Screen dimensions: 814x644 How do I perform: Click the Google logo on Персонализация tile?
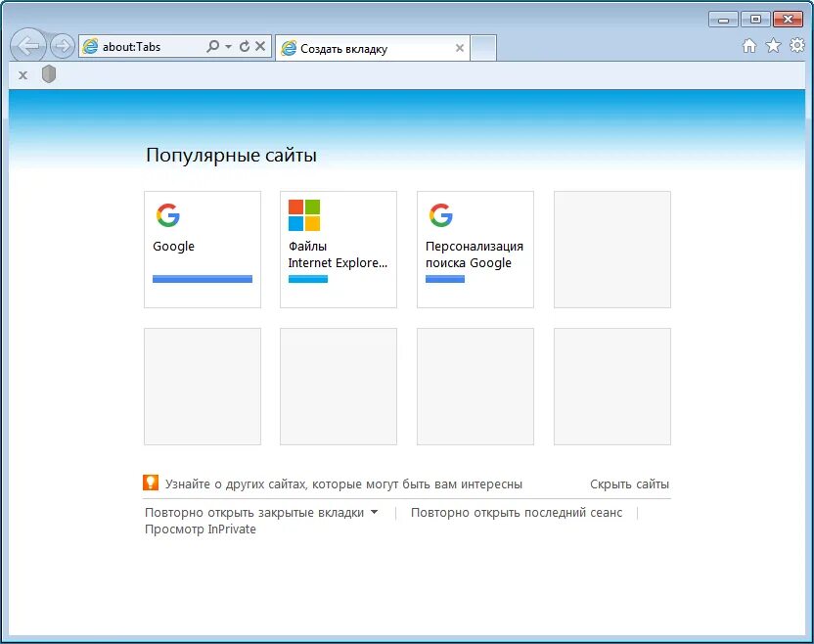[x=440, y=215]
